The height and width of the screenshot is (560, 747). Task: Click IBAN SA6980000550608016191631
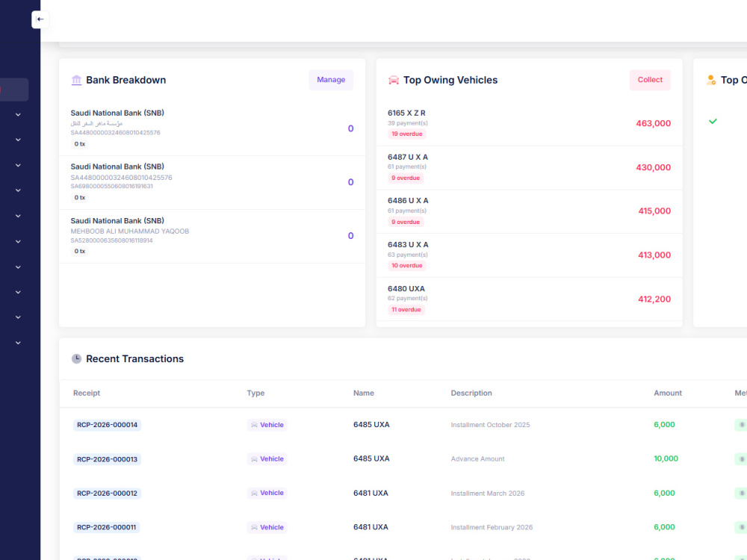111,186
